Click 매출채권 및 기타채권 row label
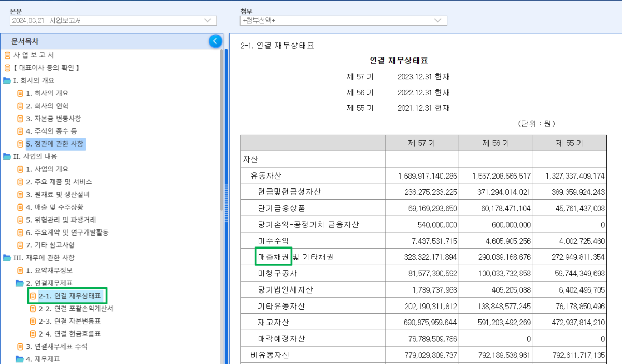The image size is (622, 364). (x=297, y=257)
